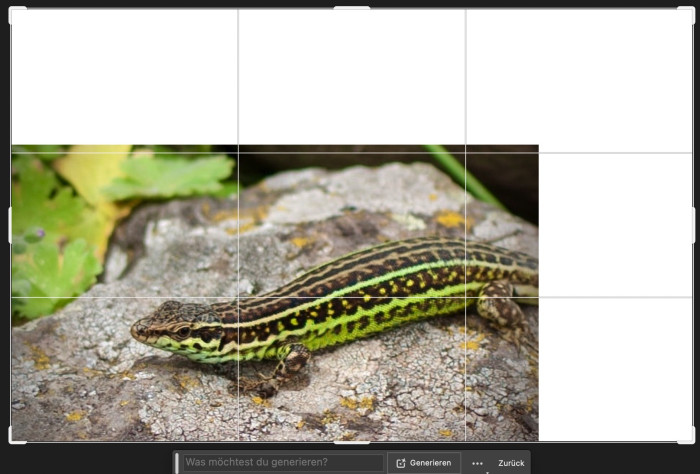
Task: Click the Zurück button
Action: 511,463
